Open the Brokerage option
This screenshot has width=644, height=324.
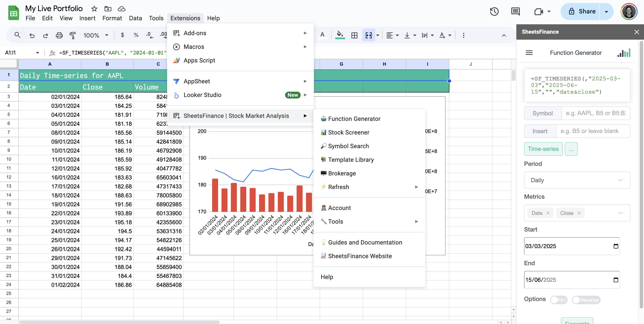coord(342,173)
